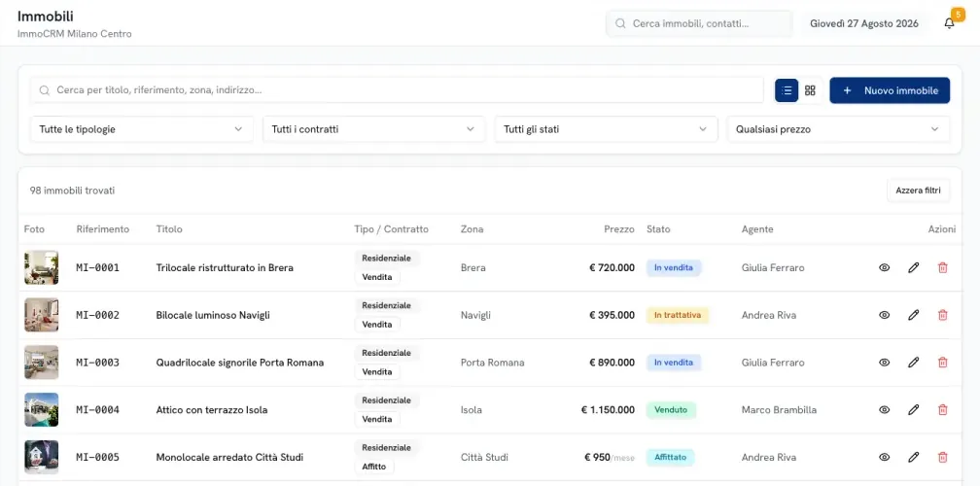980x486 pixels.
Task: Edit the Attico con terrazzo Isola listing
Action: (914, 410)
